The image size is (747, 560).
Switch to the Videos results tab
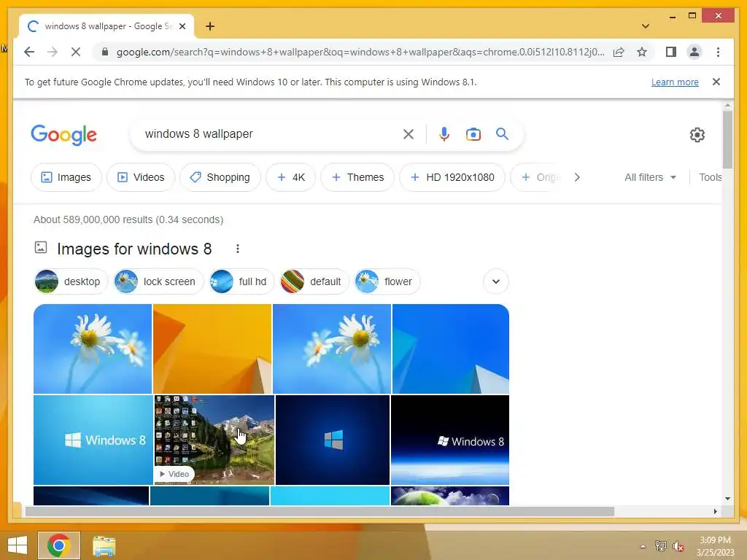(x=141, y=177)
